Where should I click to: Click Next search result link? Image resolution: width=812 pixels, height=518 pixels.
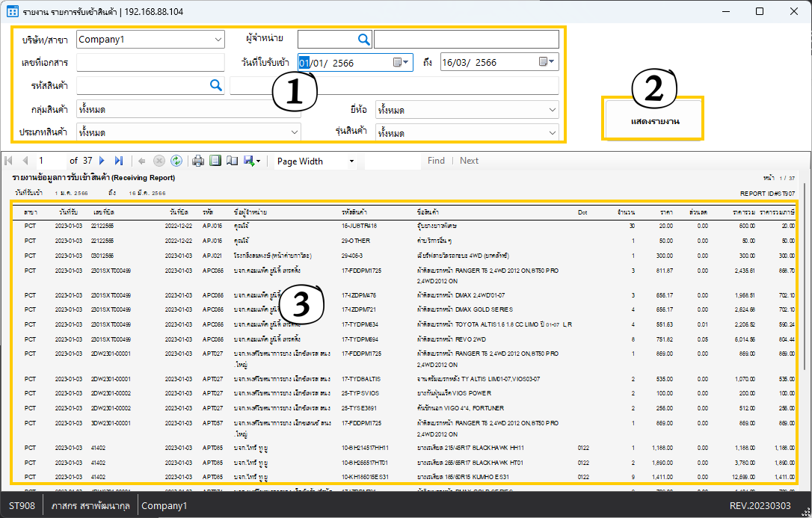tap(469, 161)
